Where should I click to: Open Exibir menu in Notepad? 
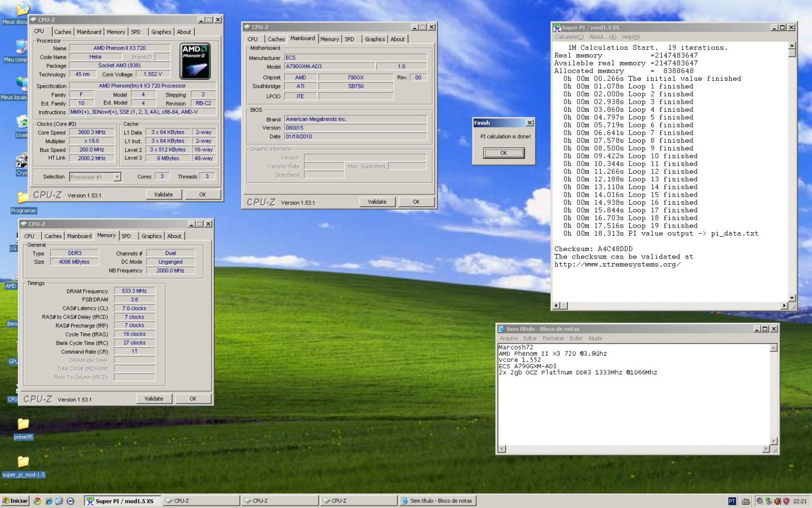(576, 338)
